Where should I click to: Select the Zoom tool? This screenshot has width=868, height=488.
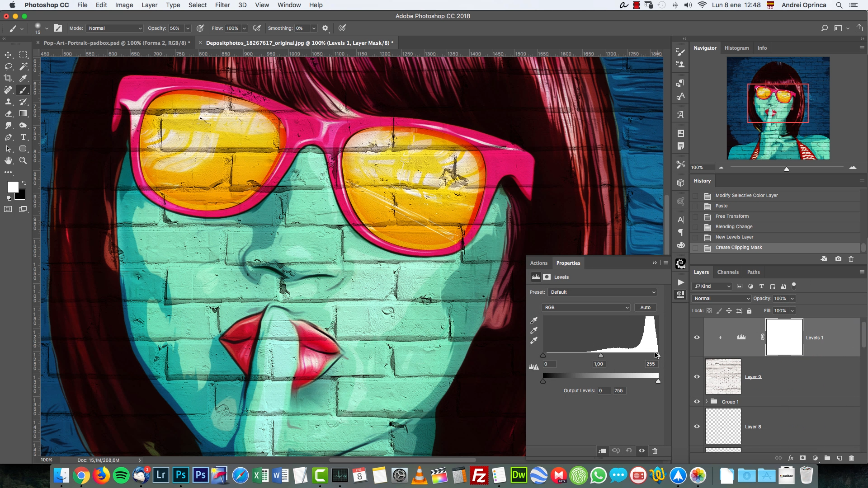point(23,160)
